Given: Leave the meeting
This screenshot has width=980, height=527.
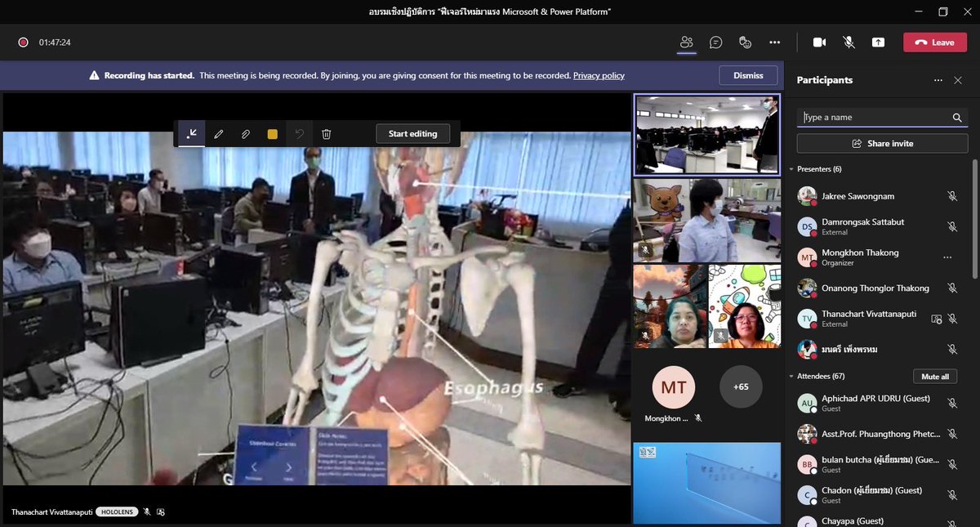Looking at the screenshot, I should 933,42.
